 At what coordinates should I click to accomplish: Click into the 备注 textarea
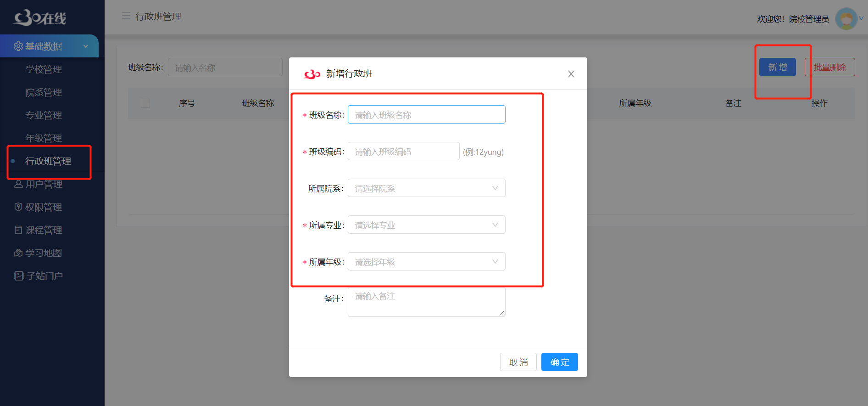(x=426, y=302)
